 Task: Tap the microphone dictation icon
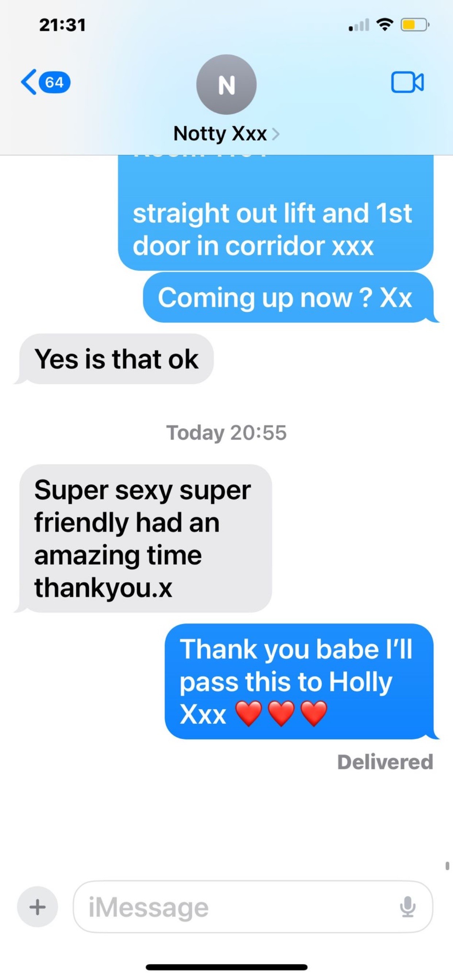point(407,907)
